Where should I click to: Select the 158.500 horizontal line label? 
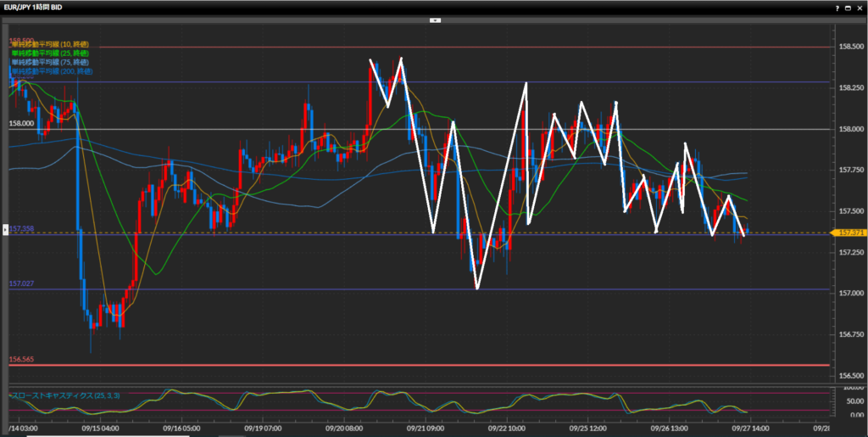(x=21, y=41)
